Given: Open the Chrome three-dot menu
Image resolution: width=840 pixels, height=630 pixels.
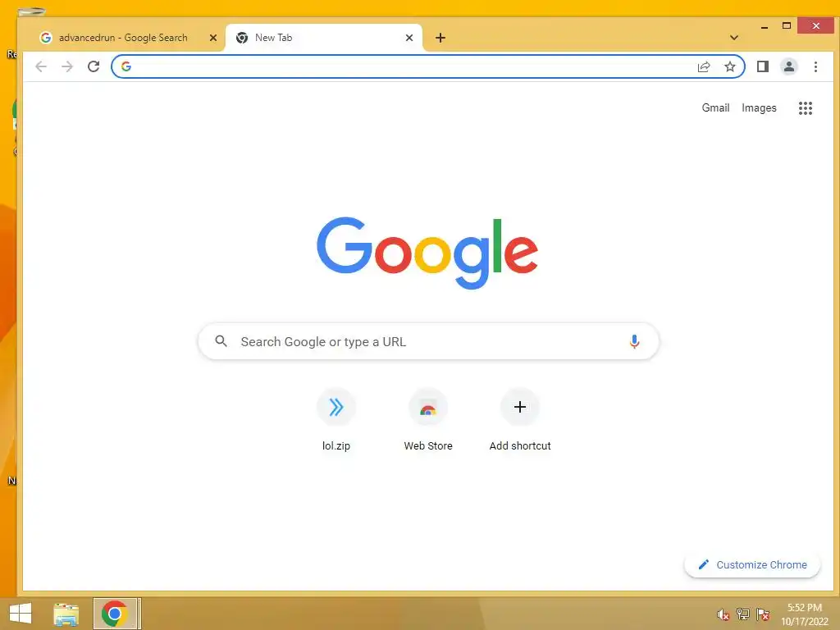Looking at the screenshot, I should click(x=815, y=66).
